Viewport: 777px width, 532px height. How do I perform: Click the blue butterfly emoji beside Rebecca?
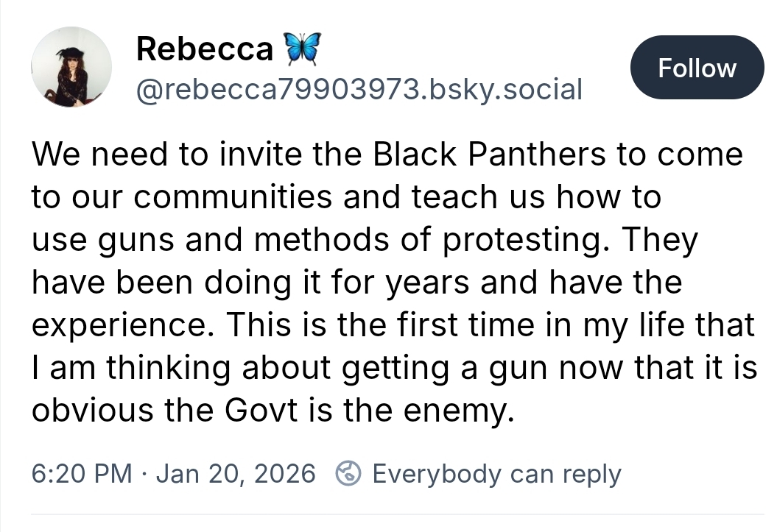(x=301, y=49)
